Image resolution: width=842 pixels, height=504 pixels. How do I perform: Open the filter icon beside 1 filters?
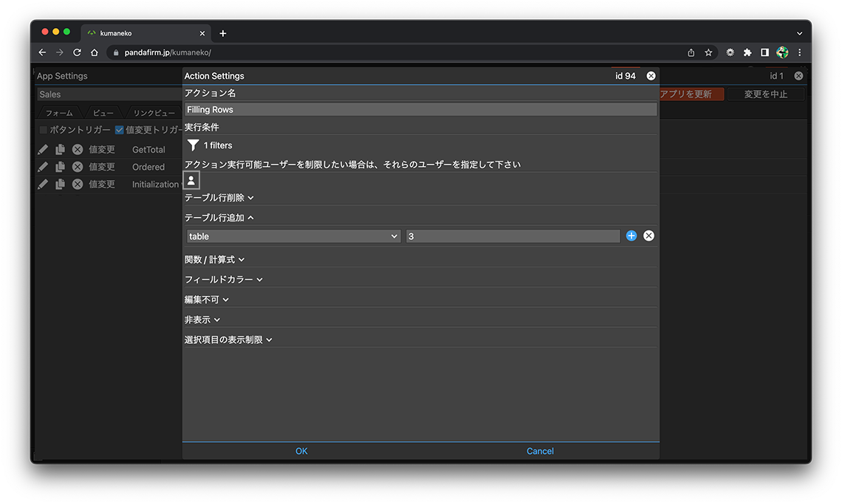193,145
